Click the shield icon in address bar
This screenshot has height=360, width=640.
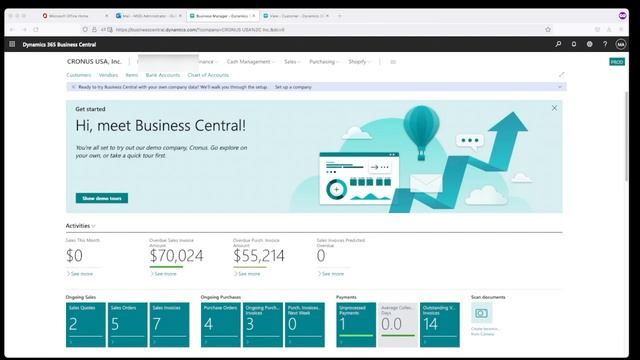click(85, 29)
